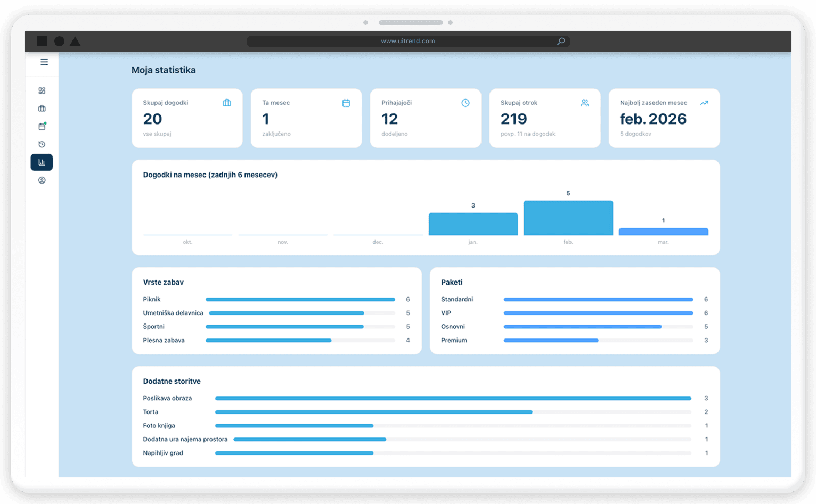
Task: Click the search magnifier in address bar
Action: pyautogui.click(x=561, y=42)
